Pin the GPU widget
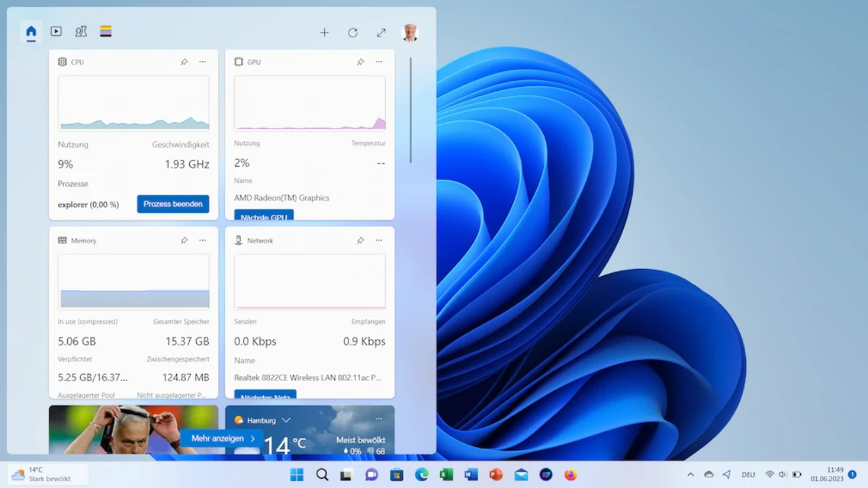868x488 pixels. click(x=360, y=62)
